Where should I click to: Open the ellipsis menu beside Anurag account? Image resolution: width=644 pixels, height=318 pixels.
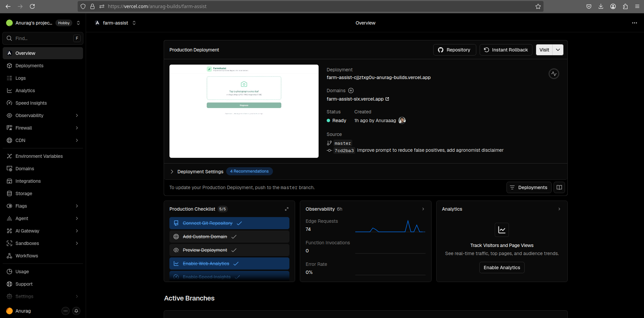pos(66,311)
